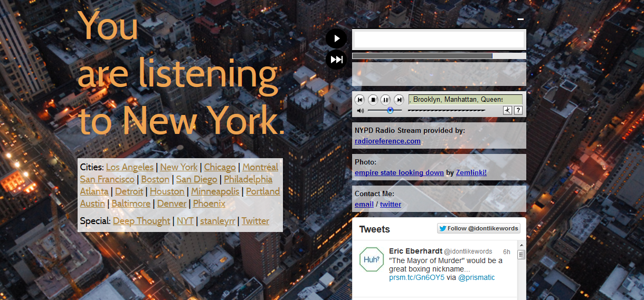Open the Deep Thought special station
Screen dimensions: 644x300
141,221
